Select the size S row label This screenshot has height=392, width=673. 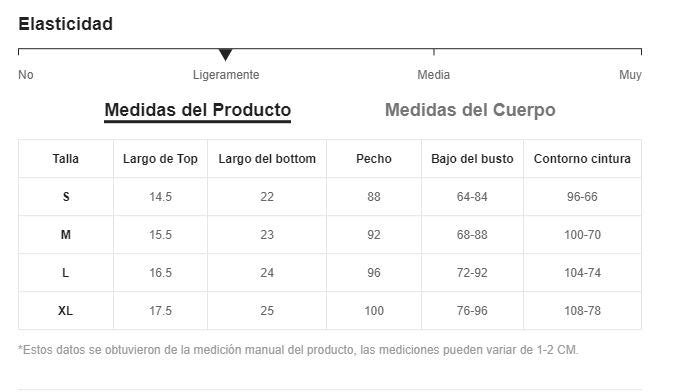66,197
